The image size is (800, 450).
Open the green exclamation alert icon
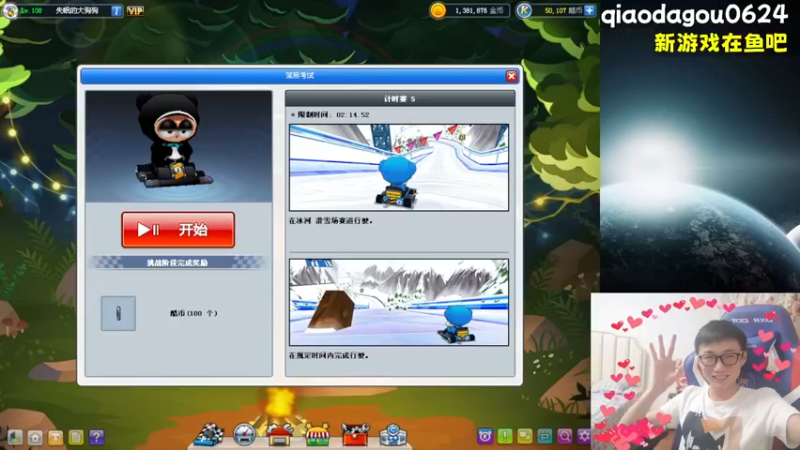click(x=505, y=436)
